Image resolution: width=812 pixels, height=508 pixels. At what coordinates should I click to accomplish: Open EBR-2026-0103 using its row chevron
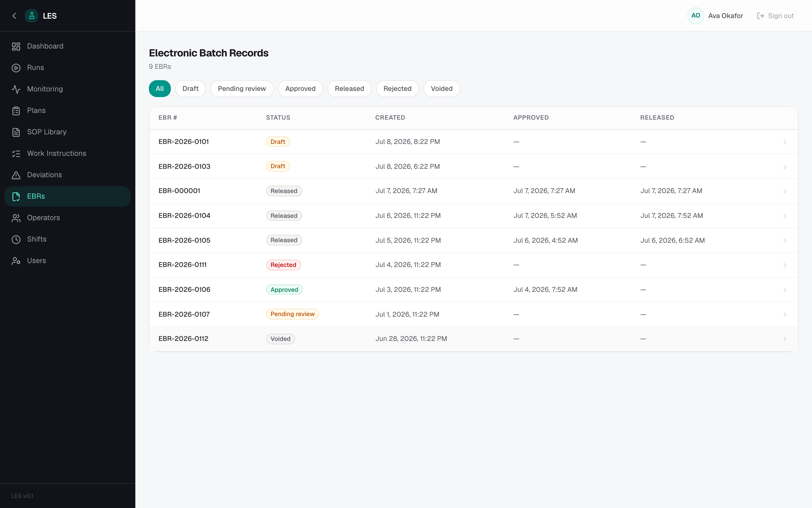pos(785,167)
